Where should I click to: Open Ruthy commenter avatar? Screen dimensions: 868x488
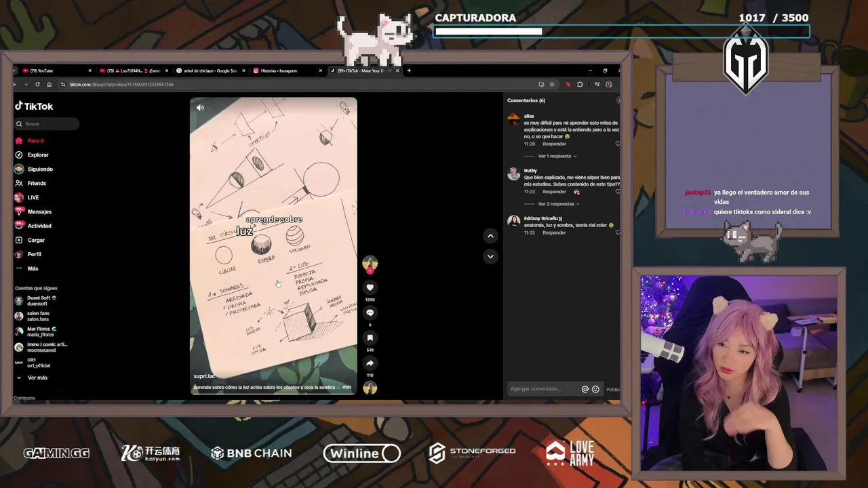coord(514,174)
